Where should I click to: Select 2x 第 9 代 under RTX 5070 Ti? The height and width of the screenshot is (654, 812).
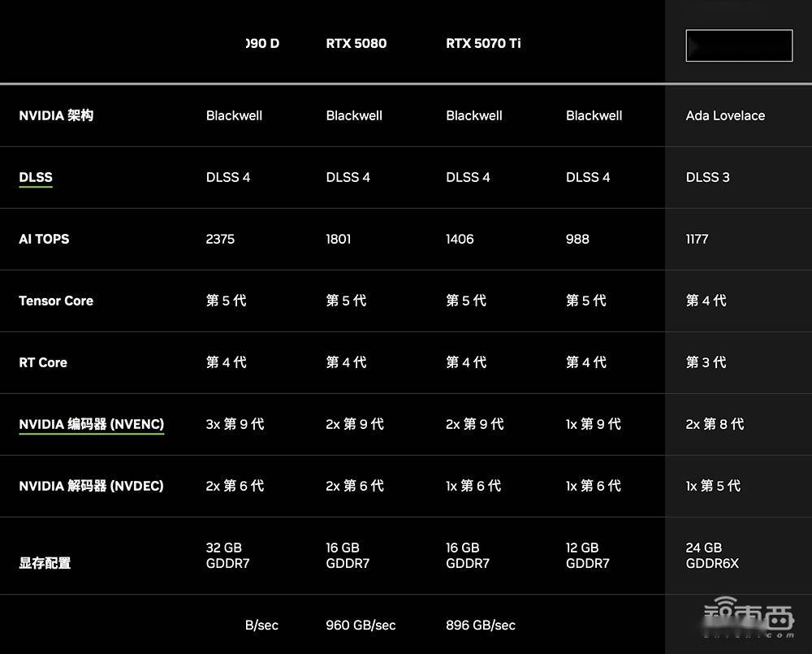click(475, 424)
